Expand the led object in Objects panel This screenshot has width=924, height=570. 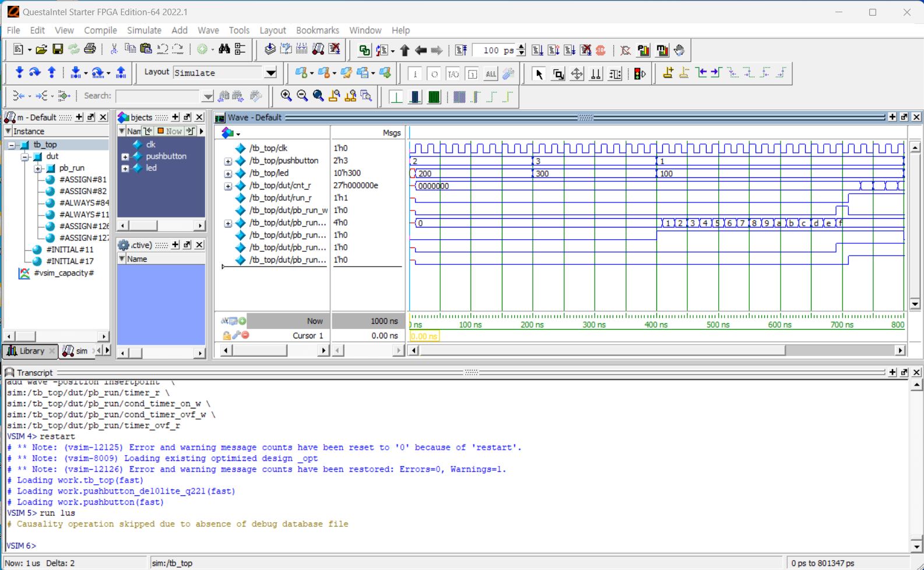tap(125, 169)
